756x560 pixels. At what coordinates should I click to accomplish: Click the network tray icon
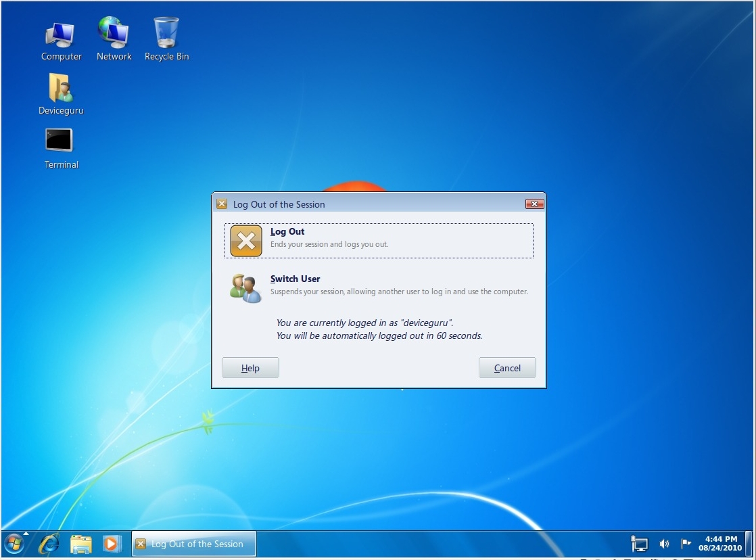(639, 544)
